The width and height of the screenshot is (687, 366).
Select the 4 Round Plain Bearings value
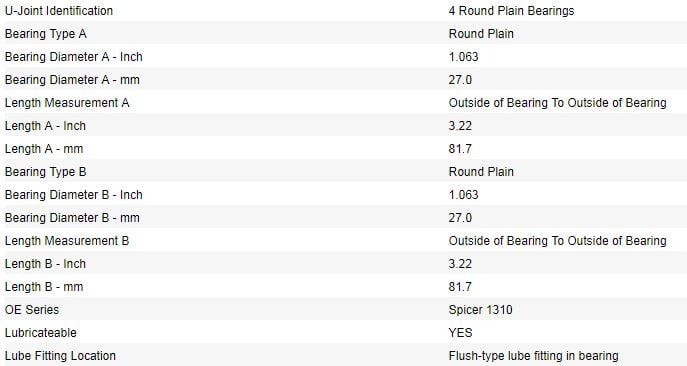point(511,11)
